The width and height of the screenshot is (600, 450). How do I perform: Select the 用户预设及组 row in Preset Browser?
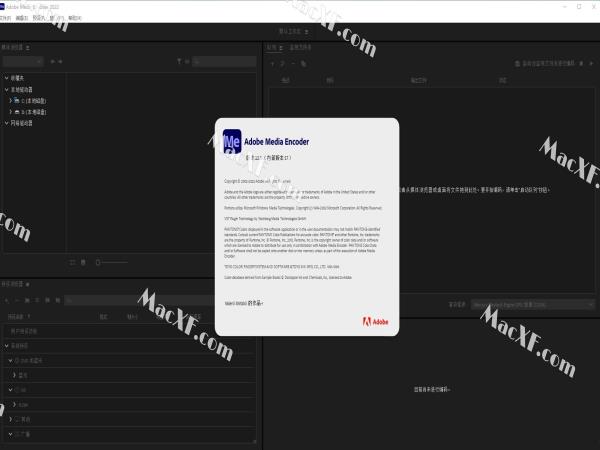tap(129, 331)
